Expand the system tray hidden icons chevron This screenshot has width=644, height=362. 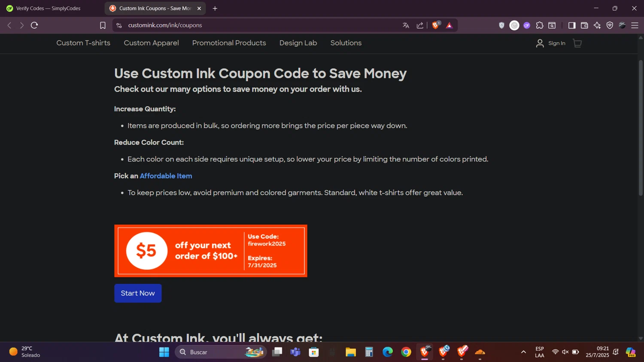point(523,352)
